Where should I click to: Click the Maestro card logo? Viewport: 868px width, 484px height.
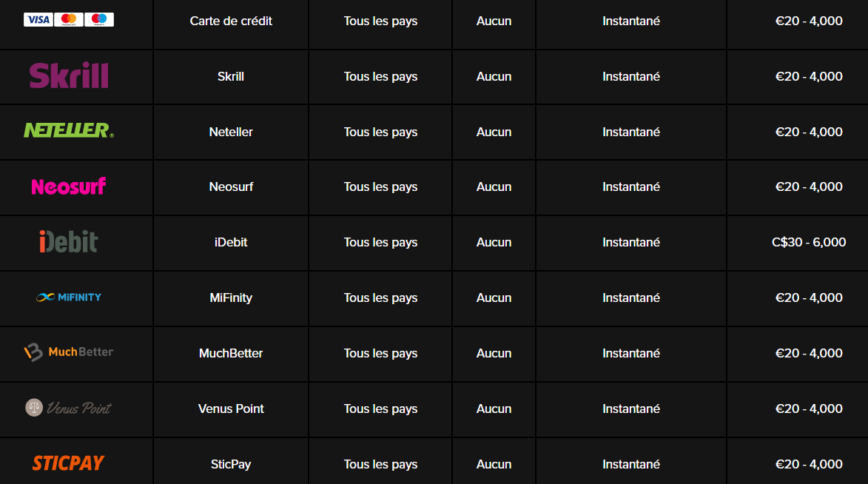tap(99, 20)
